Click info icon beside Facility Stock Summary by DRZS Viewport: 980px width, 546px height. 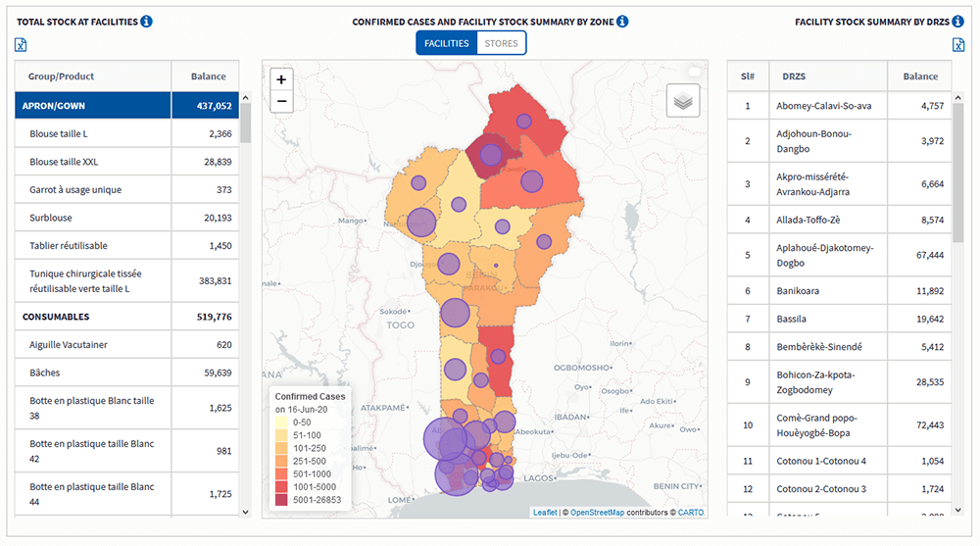coord(957,22)
